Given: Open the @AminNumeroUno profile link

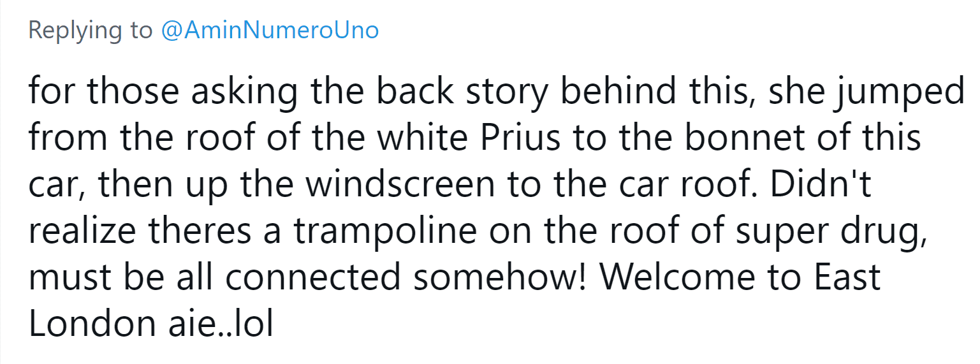Looking at the screenshot, I should point(270,31).
